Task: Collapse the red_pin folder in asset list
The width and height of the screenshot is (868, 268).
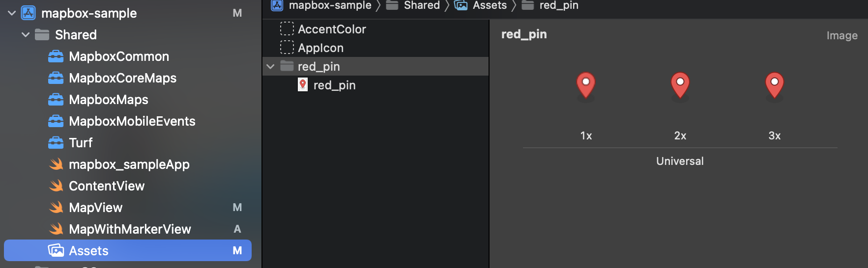Action: pos(270,66)
